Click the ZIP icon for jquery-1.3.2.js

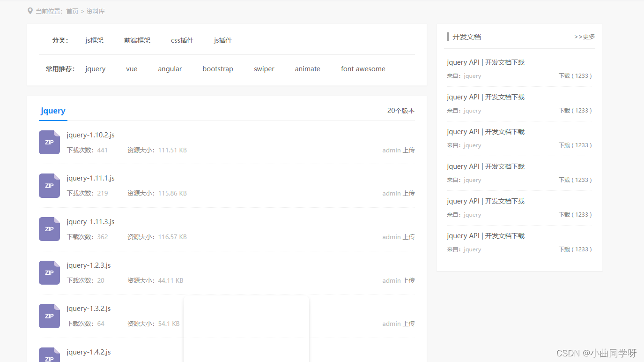[49, 316]
